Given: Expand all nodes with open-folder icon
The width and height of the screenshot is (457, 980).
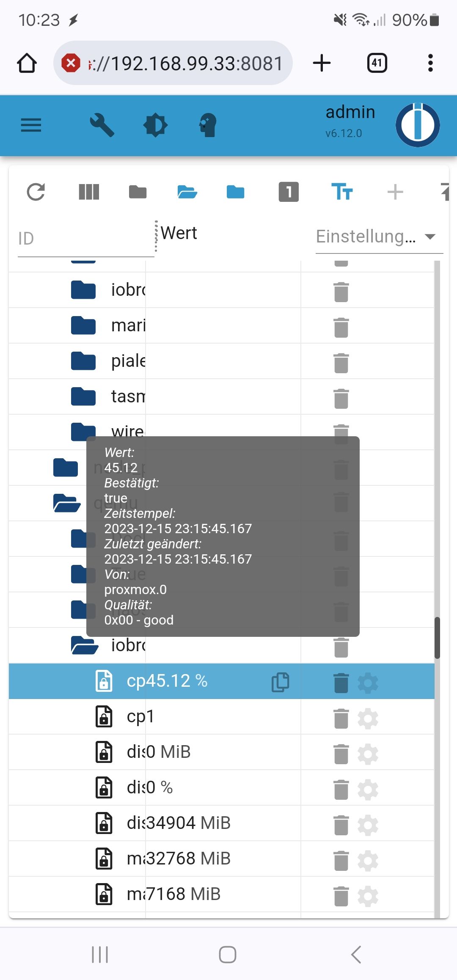Looking at the screenshot, I should pos(187,192).
